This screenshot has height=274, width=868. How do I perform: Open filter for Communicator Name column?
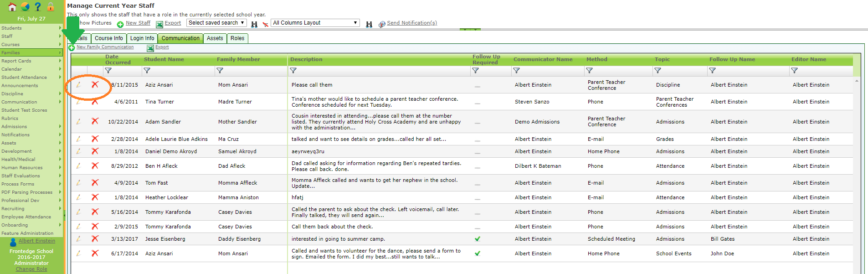coord(516,71)
